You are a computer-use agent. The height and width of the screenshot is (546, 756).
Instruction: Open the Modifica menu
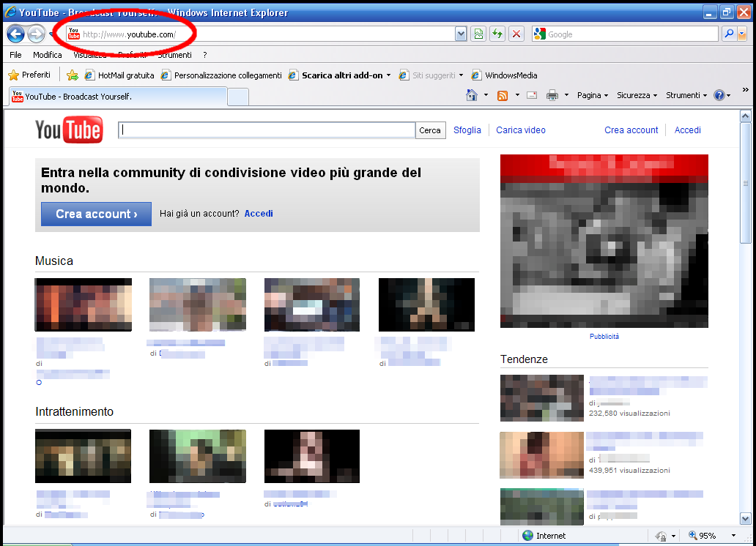47,55
